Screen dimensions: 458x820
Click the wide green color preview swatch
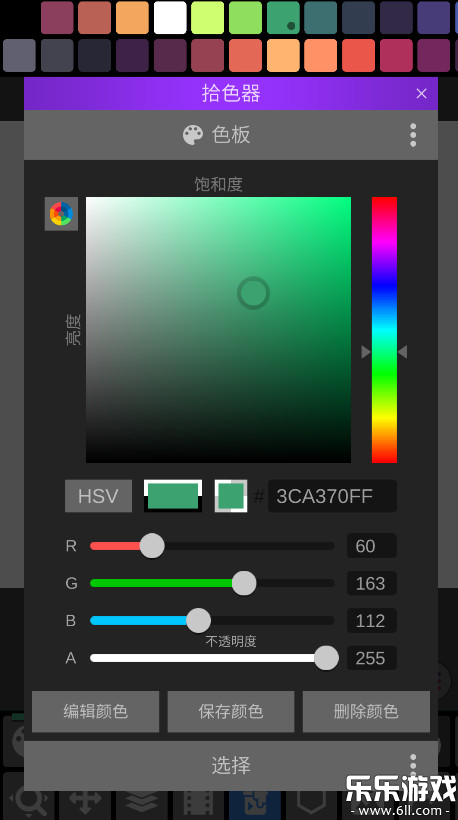[x=173, y=496]
